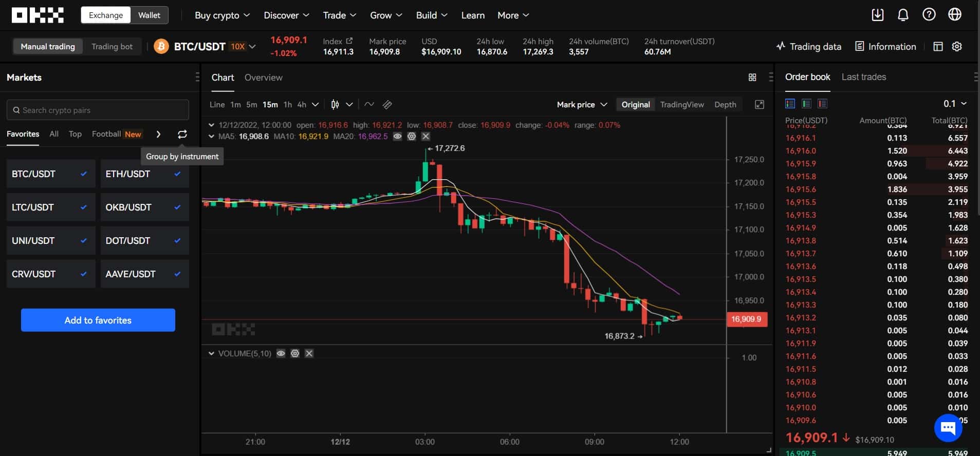Open the order book 0.1 depth precision dropdown
The image size is (980, 456).
click(955, 104)
